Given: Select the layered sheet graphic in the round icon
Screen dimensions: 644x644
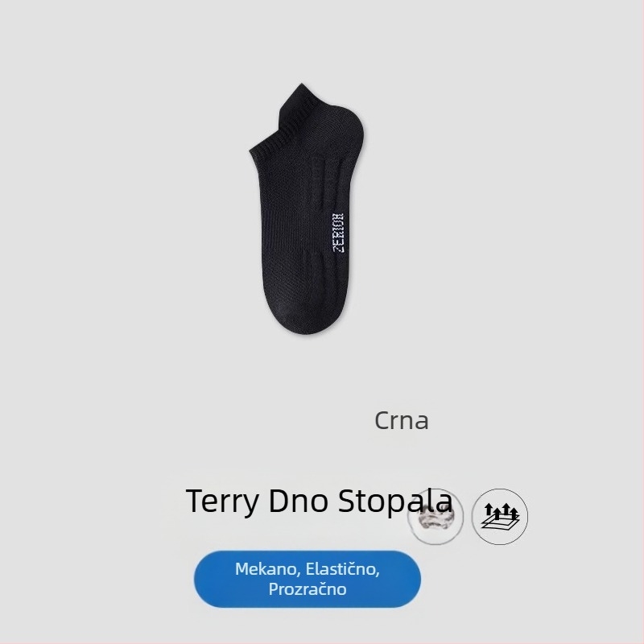Looking at the screenshot, I should [499, 522].
